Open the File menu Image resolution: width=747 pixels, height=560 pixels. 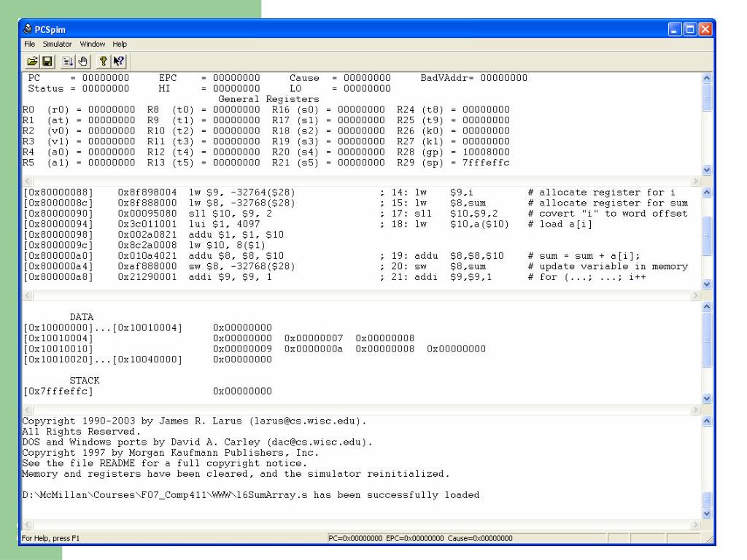pos(29,44)
